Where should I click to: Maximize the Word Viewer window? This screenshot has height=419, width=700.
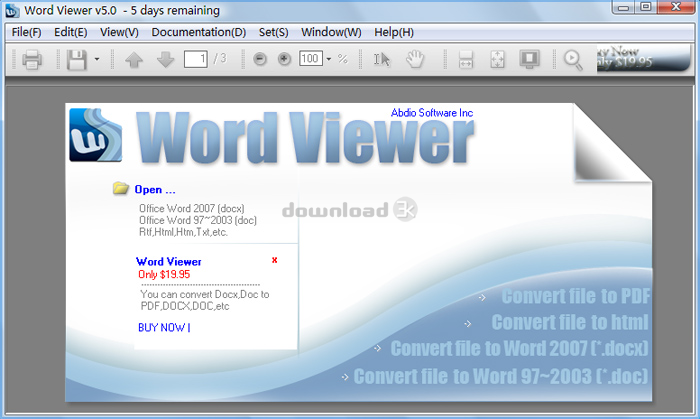(x=646, y=8)
